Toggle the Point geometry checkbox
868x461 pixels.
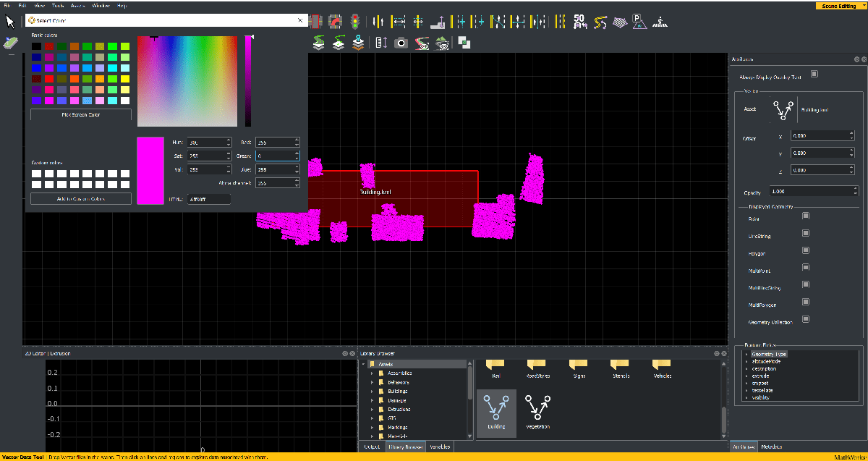tap(806, 215)
